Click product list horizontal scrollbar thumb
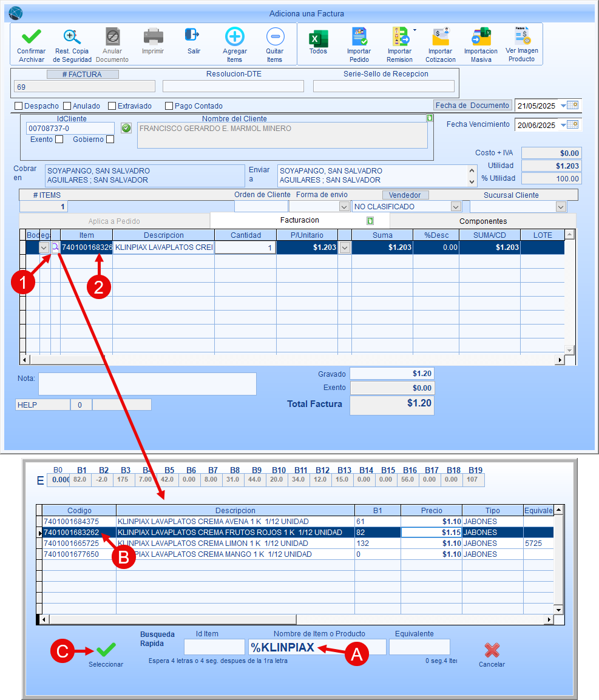Viewport: 599px width, 700px height. click(x=173, y=620)
